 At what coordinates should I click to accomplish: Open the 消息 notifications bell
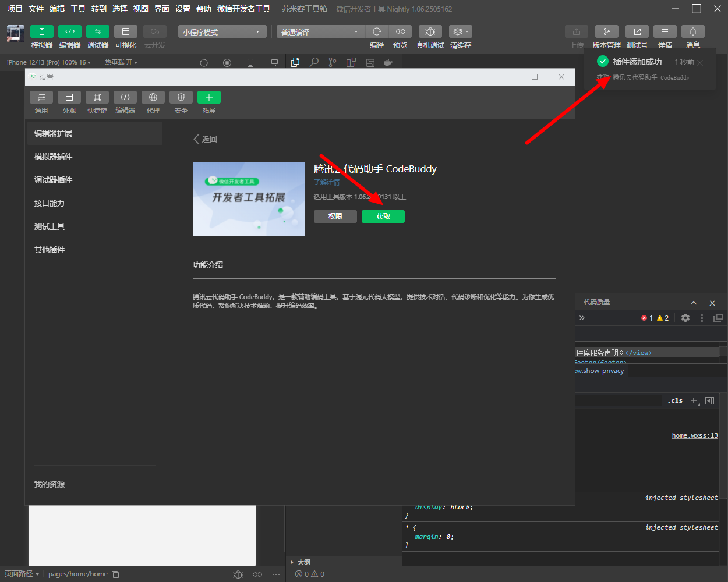pyautogui.click(x=693, y=31)
